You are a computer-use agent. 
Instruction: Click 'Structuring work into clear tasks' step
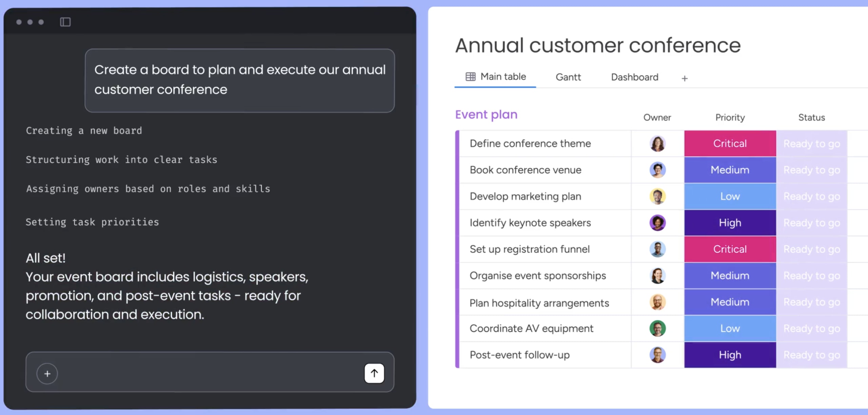[121, 159]
